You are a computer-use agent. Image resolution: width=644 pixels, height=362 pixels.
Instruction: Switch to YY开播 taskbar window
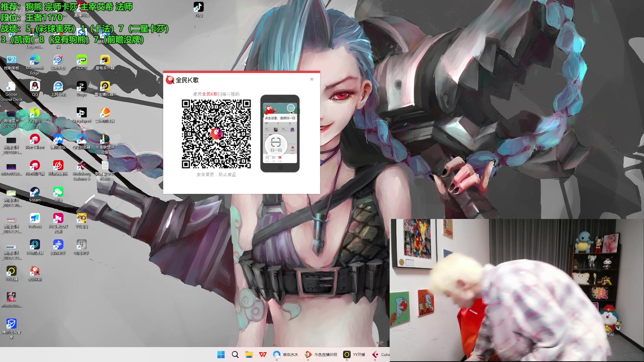click(x=354, y=355)
